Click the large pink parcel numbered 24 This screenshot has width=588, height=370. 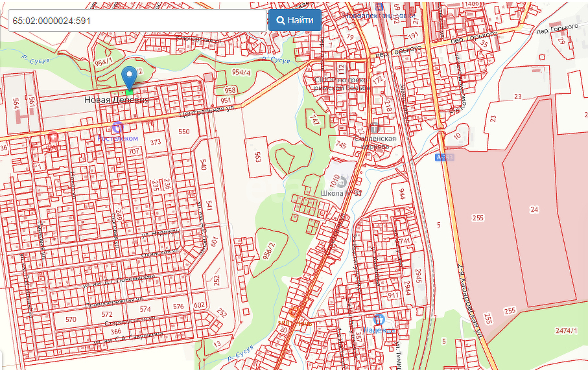coord(534,209)
